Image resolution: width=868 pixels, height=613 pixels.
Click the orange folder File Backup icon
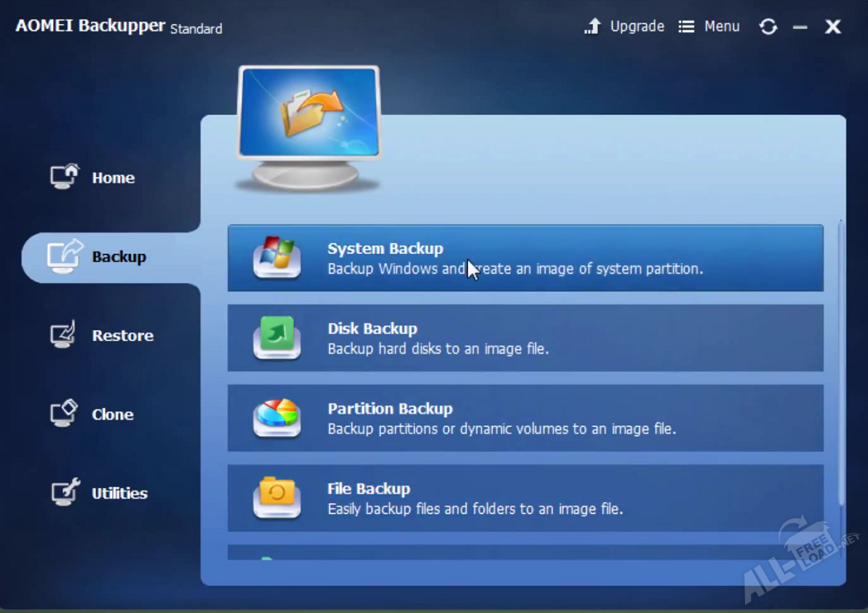point(276,497)
